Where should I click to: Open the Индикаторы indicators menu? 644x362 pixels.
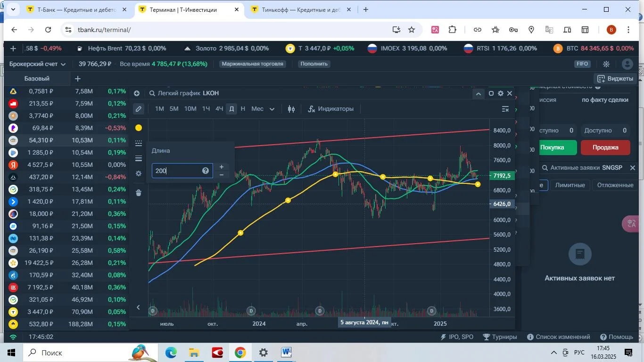tap(330, 109)
